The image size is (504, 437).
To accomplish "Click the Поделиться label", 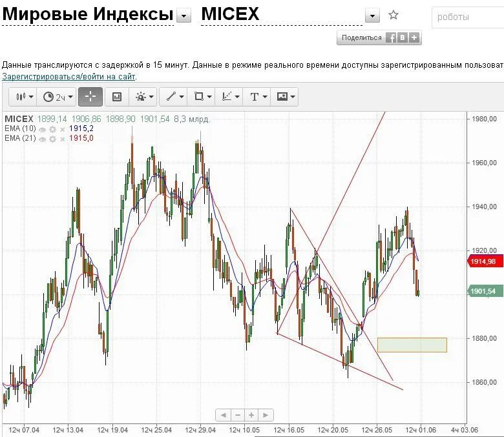I will pos(362,37).
